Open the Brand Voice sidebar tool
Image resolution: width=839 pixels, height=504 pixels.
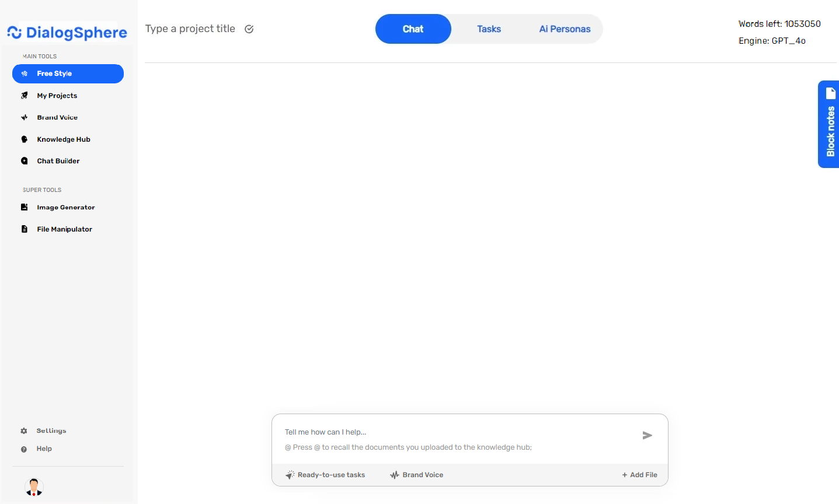(57, 117)
